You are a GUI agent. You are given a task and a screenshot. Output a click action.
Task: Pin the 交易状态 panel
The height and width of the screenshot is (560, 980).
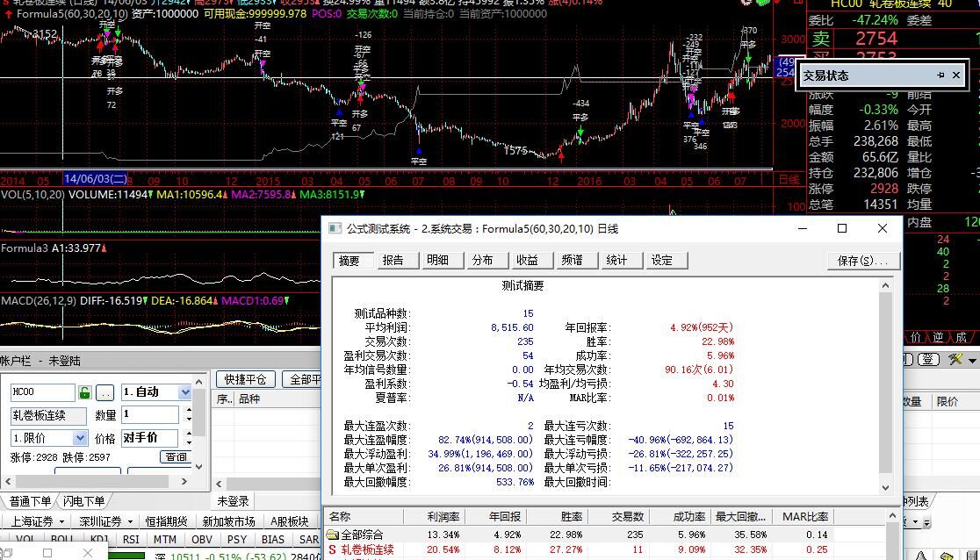(940, 75)
